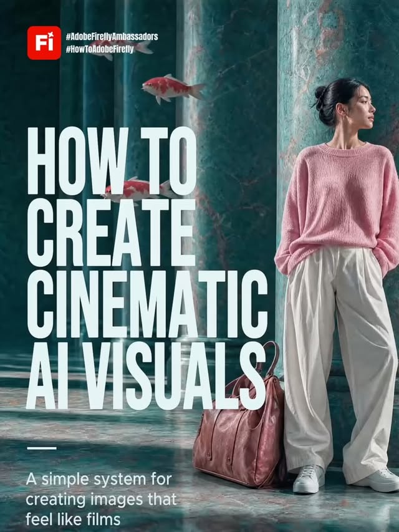
Task: Click the subtitle line 'creating images that'
Action: 101,499
